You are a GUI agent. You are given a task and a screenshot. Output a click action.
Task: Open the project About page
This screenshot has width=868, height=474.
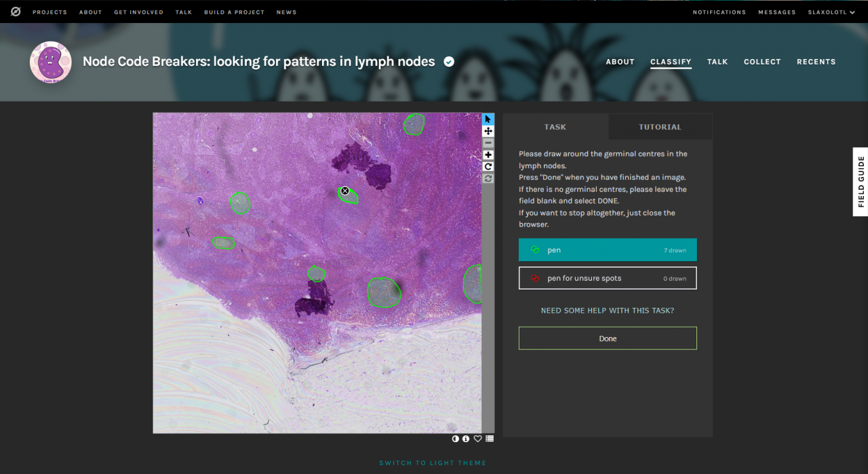point(620,62)
